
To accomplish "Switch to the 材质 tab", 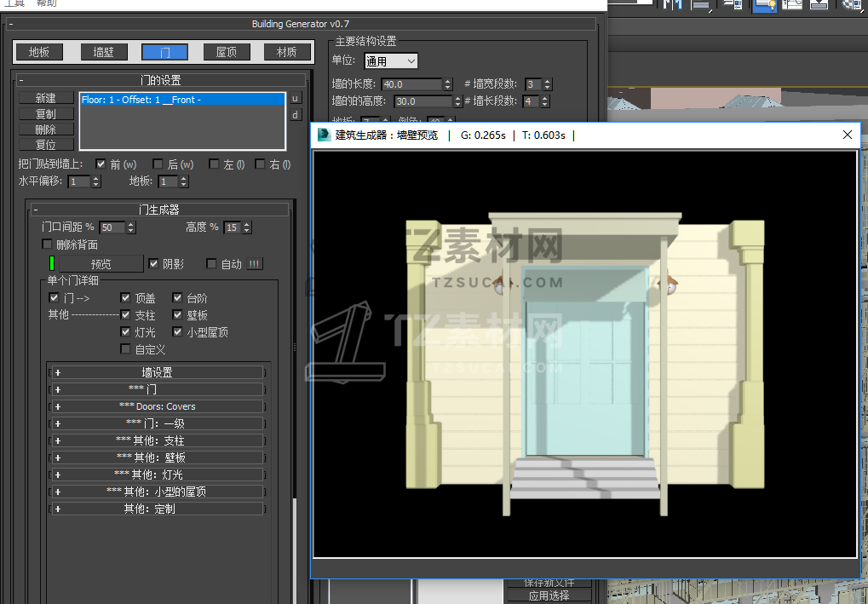I will click(287, 52).
